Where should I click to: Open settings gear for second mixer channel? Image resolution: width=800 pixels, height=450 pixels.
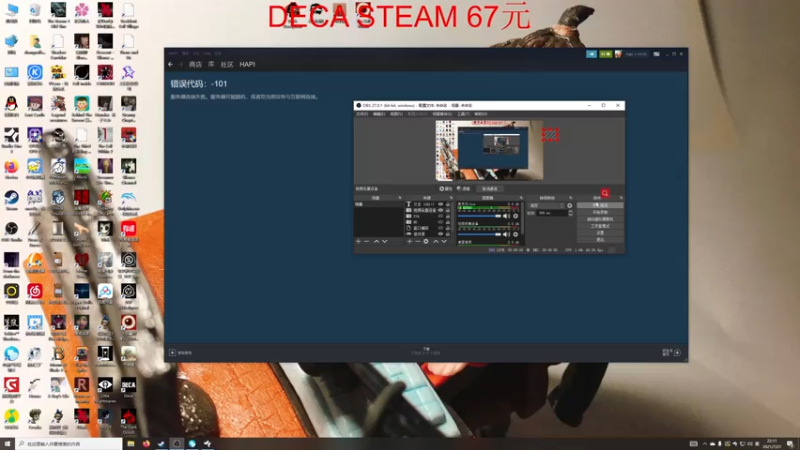coord(516,234)
